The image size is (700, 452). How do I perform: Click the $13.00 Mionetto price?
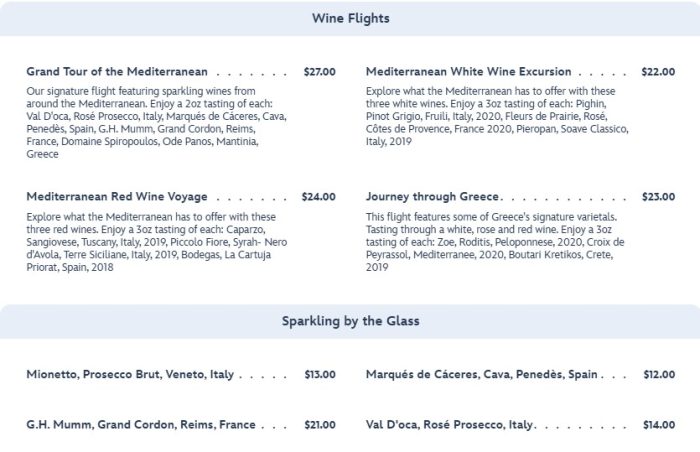tap(319, 375)
